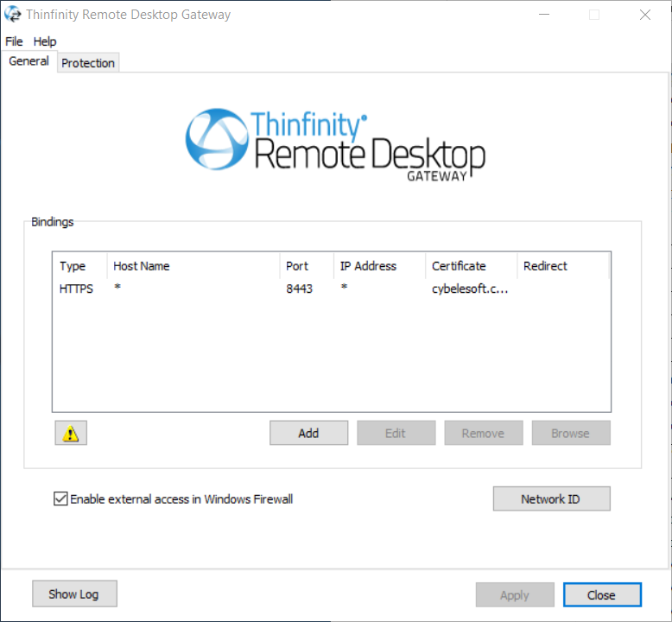Click the cybelesoft.c... certificate cell
This screenshot has width=672, height=622.
pyautogui.click(x=470, y=289)
